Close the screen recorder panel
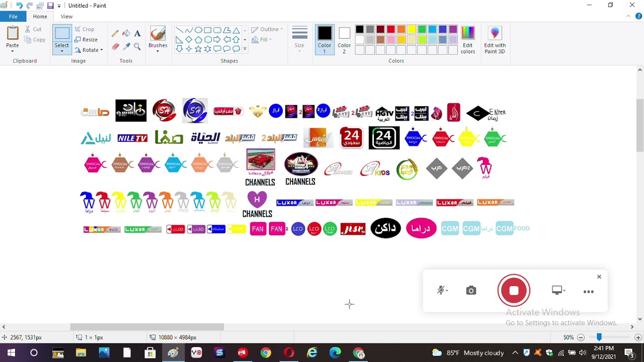This screenshot has height=362, width=644. [599, 277]
